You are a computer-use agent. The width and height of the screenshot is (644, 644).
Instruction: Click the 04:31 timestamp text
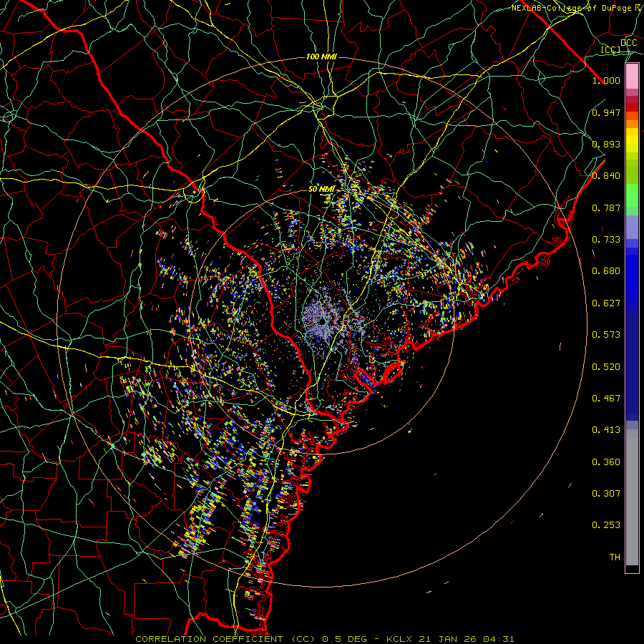pos(498,639)
